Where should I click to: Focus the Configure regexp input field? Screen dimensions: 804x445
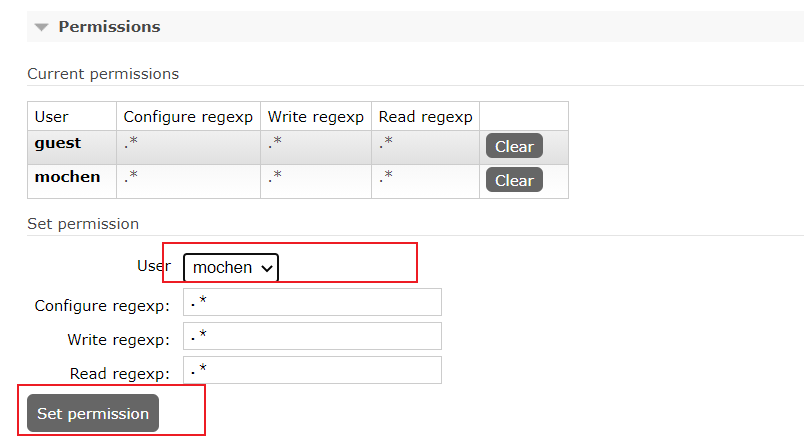click(312, 302)
